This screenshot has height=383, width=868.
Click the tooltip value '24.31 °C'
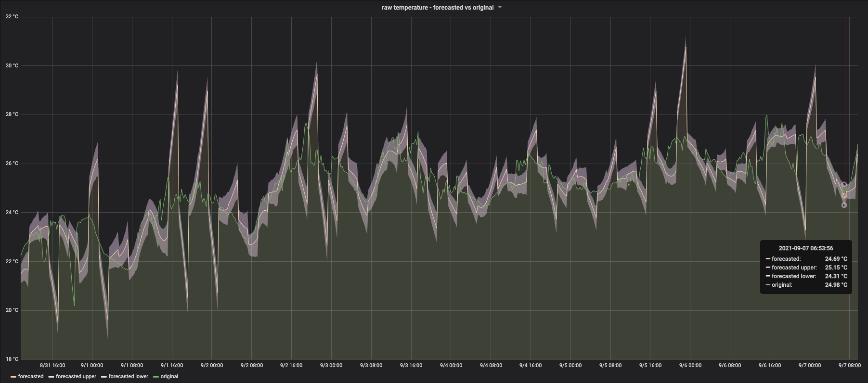[836, 276]
